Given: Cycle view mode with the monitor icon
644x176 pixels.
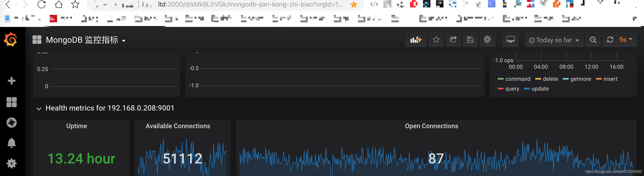Looking at the screenshot, I should (510, 39).
